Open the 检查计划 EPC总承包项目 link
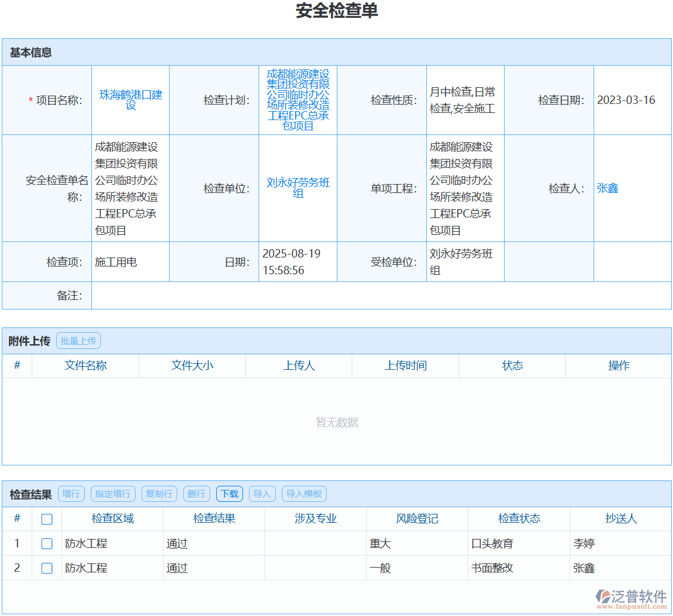Screen dimensions: 673x616 point(298,100)
